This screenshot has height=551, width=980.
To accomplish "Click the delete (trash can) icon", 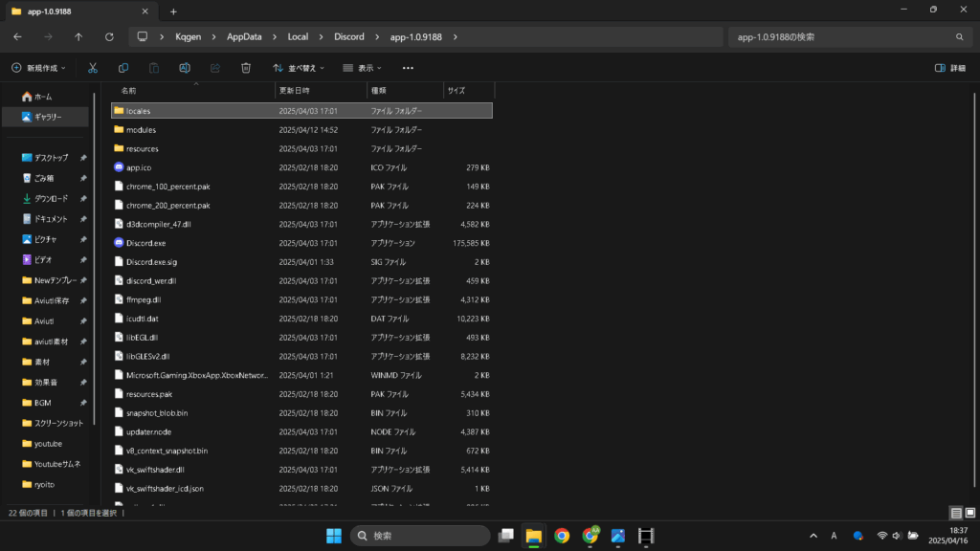I will [246, 68].
